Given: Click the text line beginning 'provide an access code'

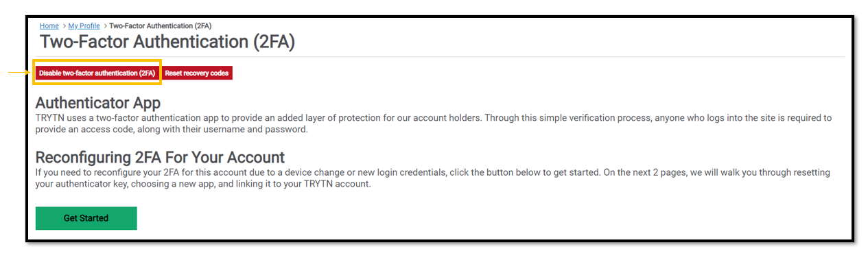Looking at the screenshot, I should pyautogui.click(x=172, y=129).
